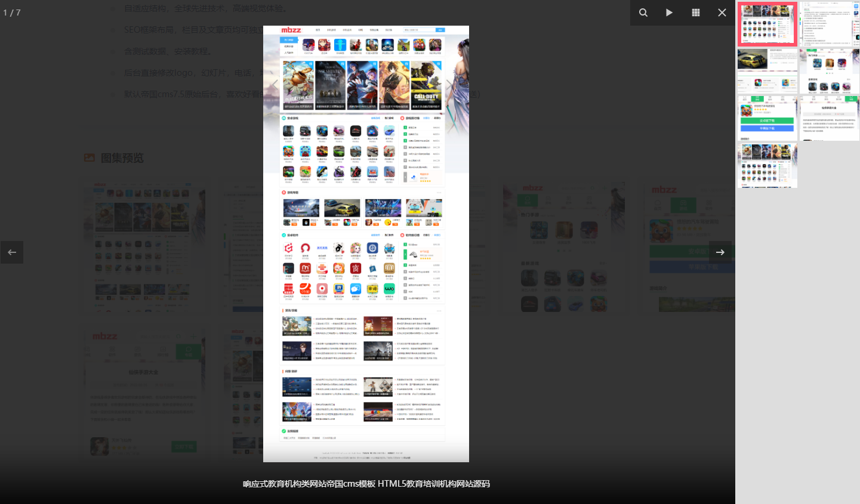
Task: Click the '1 / 7' image counter
Action: click(x=12, y=13)
